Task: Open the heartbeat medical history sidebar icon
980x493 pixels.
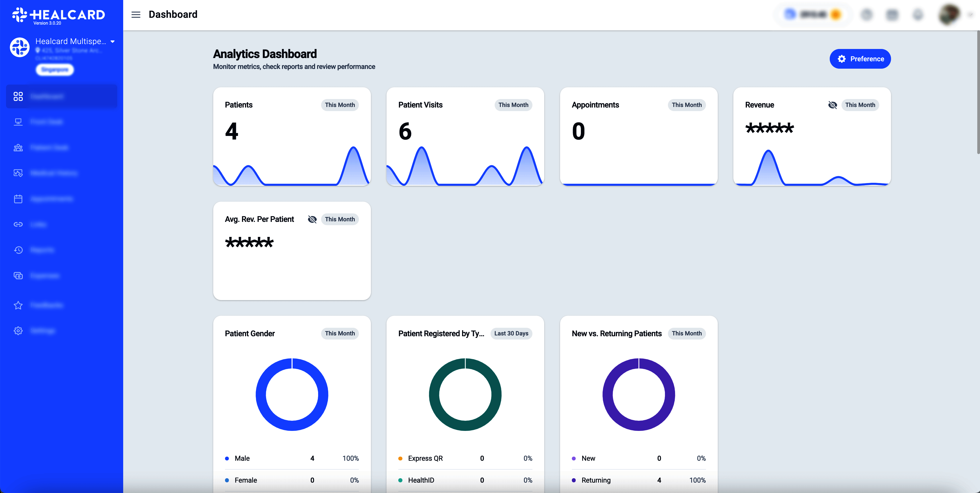Action: pyautogui.click(x=18, y=173)
